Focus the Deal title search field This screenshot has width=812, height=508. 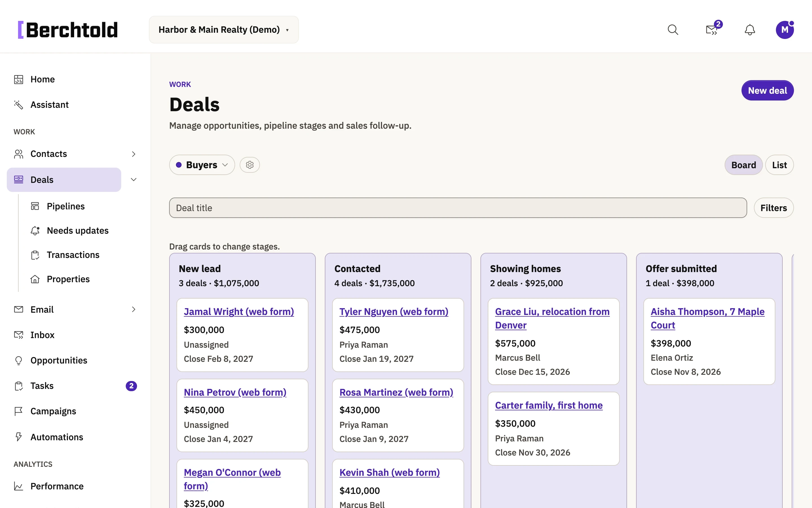pos(458,208)
